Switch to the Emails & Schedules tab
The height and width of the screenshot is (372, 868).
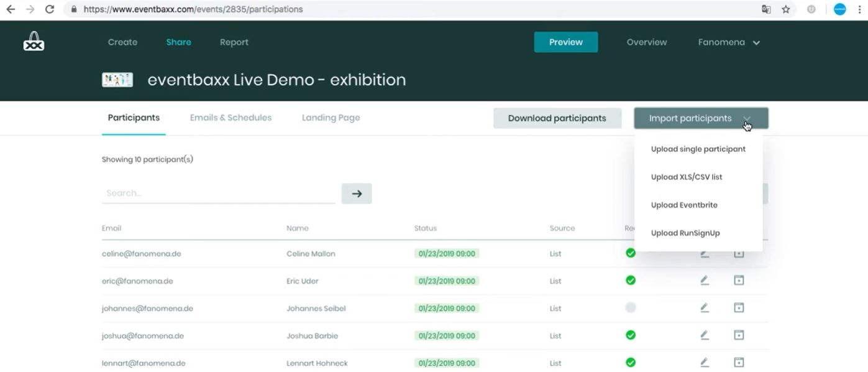pos(231,117)
